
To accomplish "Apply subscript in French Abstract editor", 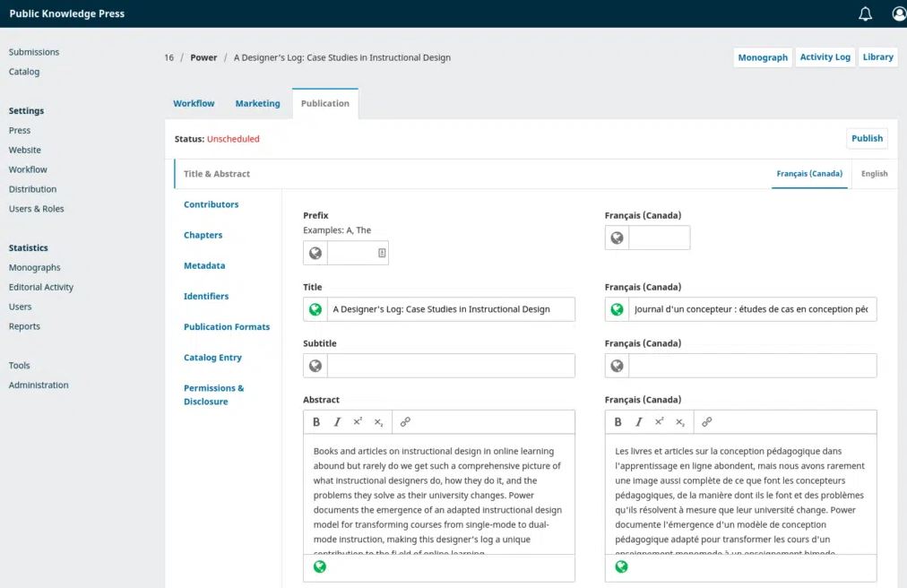I will tap(680, 422).
